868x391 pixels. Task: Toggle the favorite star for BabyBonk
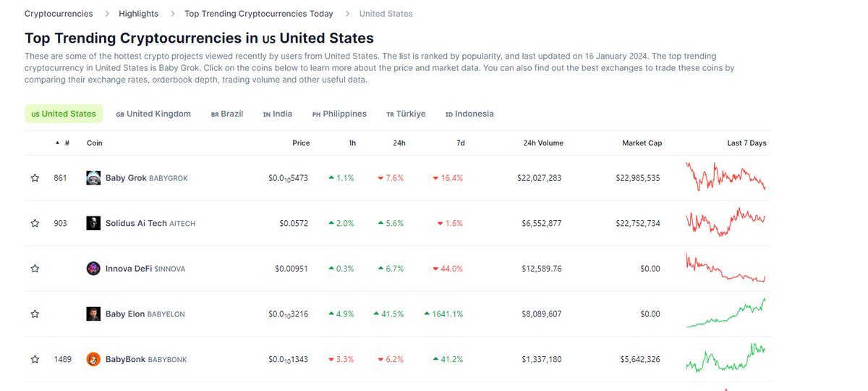(35, 359)
